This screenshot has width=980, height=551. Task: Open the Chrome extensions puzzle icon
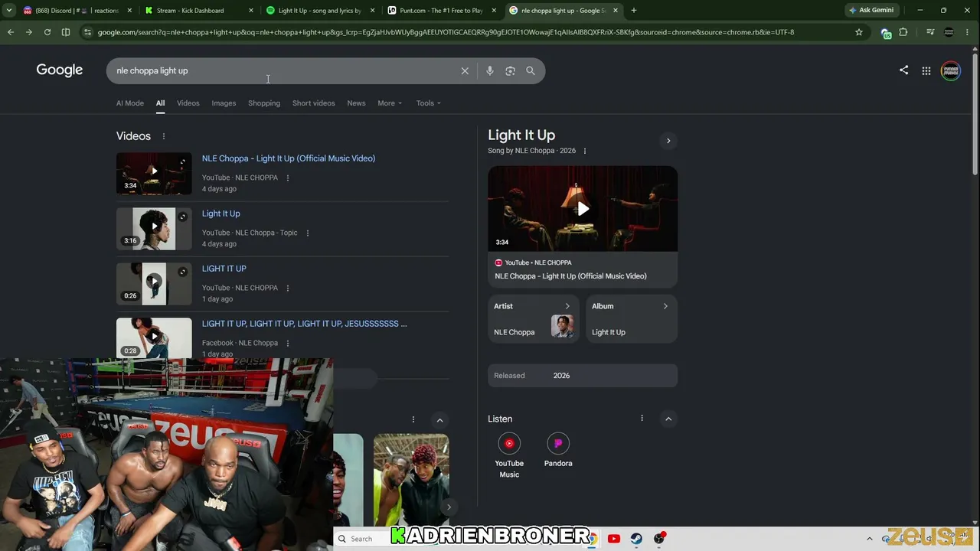(x=903, y=32)
